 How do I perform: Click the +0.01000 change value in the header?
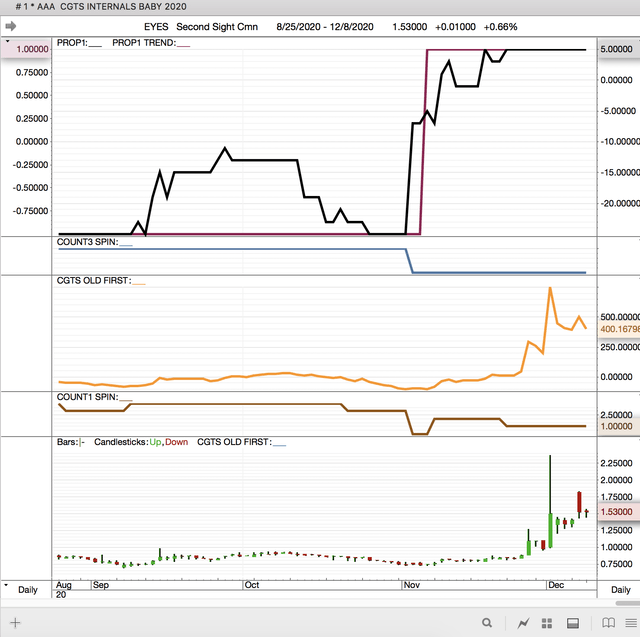[455, 27]
